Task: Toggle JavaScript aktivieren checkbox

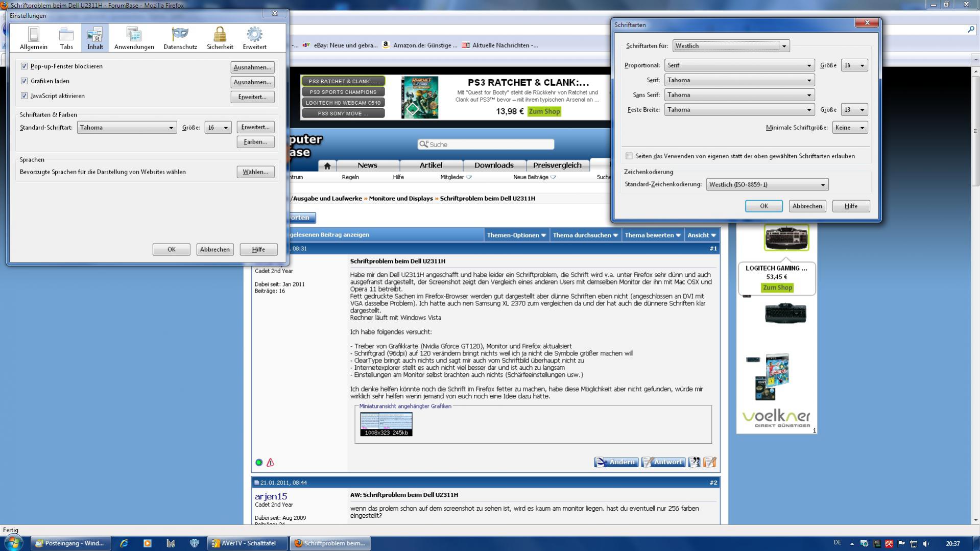Action: (x=24, y=96)
